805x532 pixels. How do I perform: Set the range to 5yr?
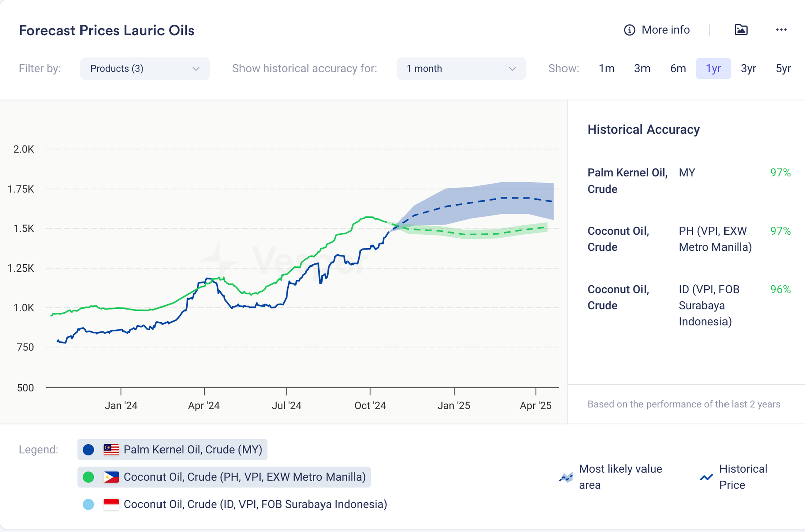click(783, 69)
